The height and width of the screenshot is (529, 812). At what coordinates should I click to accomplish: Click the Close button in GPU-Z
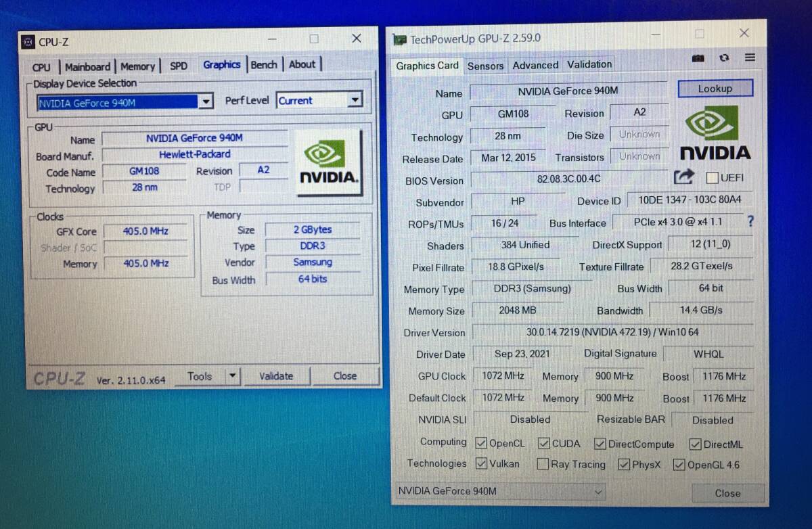point(727,493)
